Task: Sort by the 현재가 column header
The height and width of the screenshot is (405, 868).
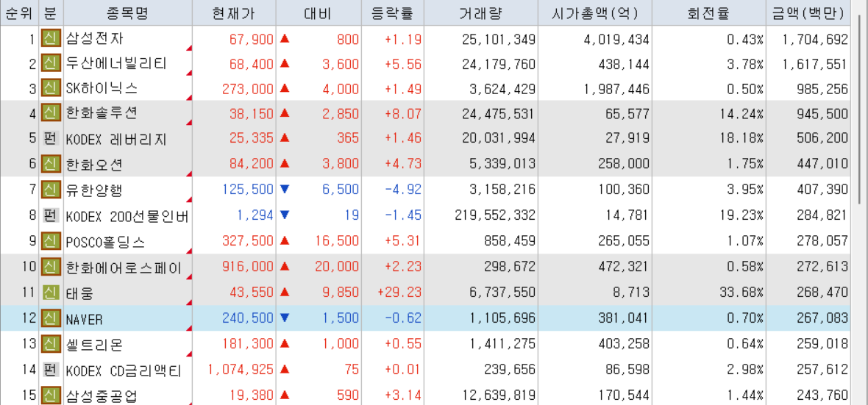Action: pyautogui.click(x=234, y=13)
